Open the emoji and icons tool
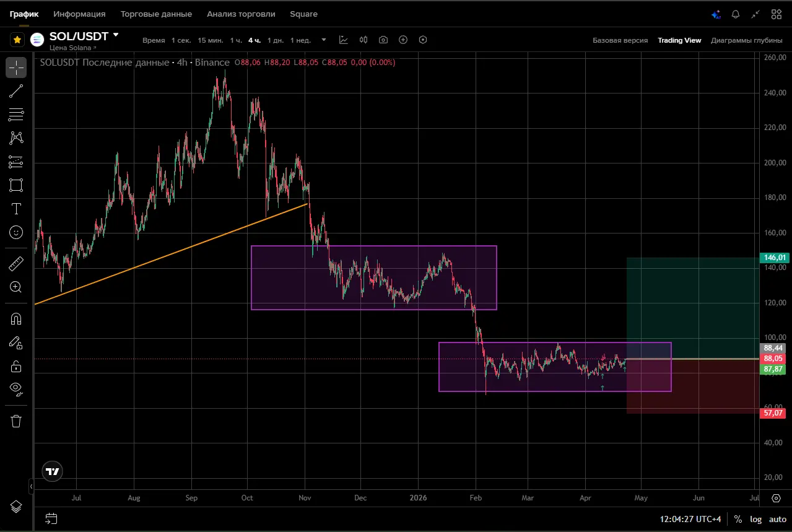The height and width of the screenshot is (532, 792). (x=16, y=232)
